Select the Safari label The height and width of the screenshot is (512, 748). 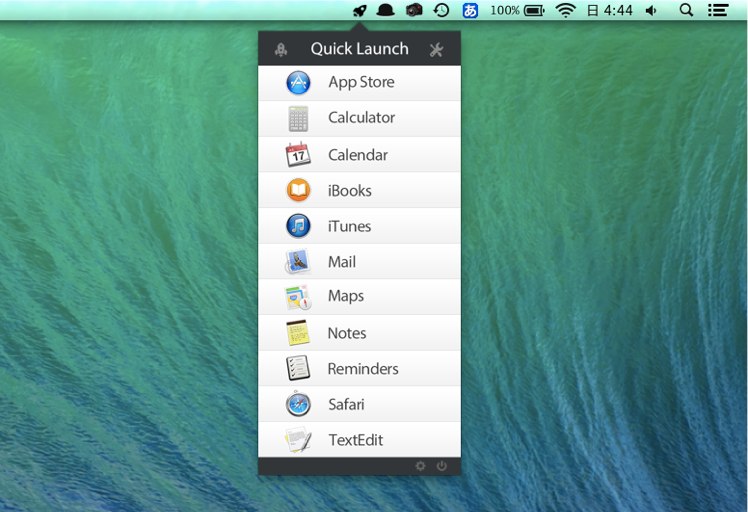(x=346, y=405)
